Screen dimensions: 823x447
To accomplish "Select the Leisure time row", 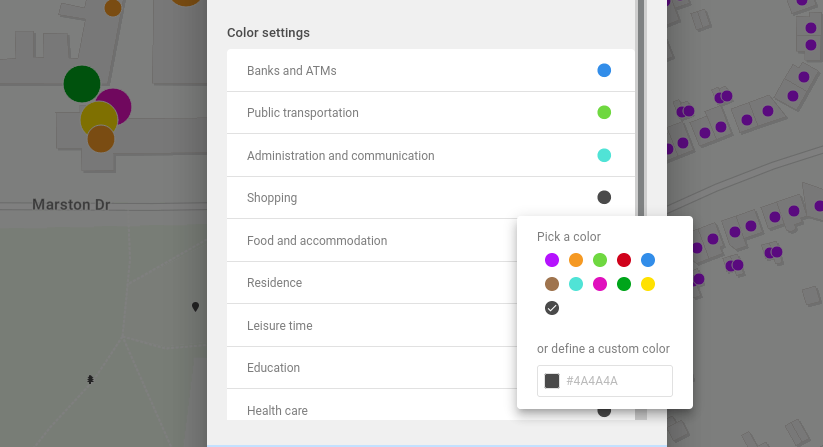I will point(370,326).
